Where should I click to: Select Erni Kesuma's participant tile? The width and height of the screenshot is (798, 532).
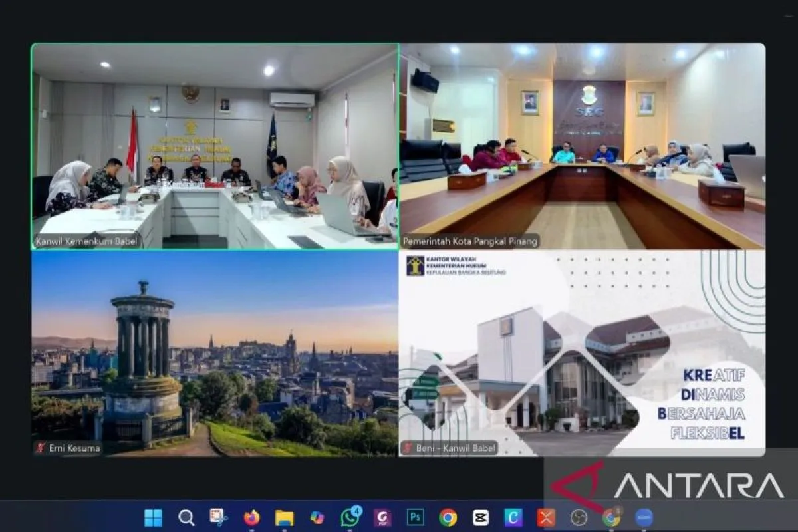coord(215,353)
